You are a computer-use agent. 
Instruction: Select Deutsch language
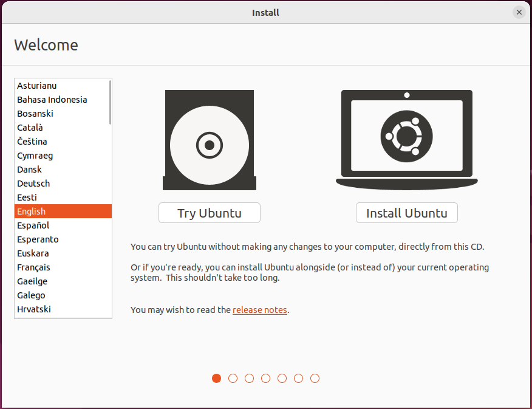(63, 184)
